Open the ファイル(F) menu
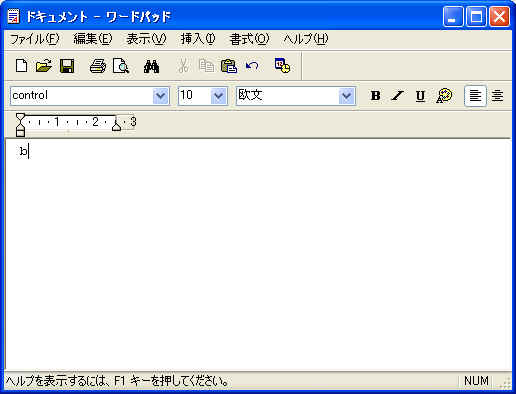Viewport: 516px width, 394px height. (34, 39)
